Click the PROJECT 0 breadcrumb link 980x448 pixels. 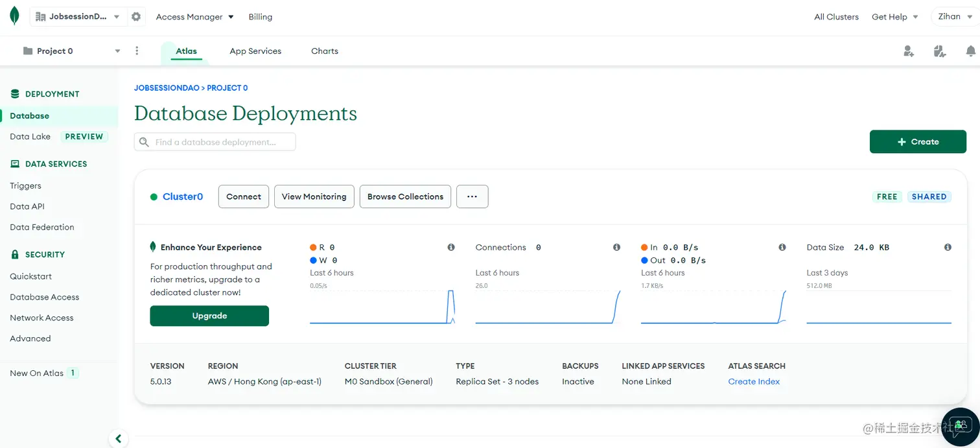(227, 88)
